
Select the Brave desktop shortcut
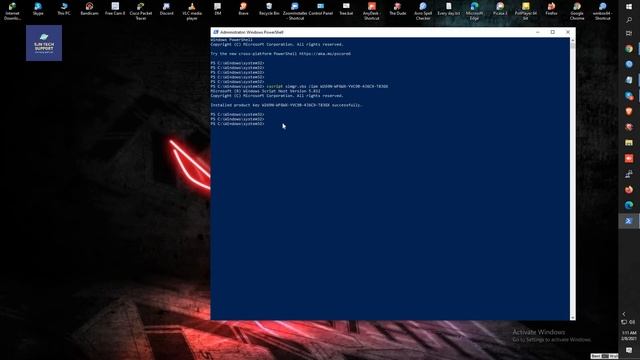(243, 9)
